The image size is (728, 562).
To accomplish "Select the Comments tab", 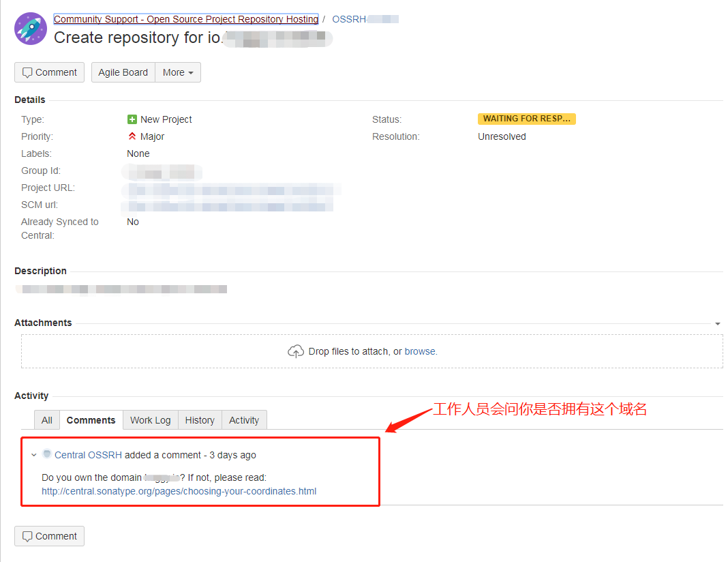I will click(x=91, y=420).
